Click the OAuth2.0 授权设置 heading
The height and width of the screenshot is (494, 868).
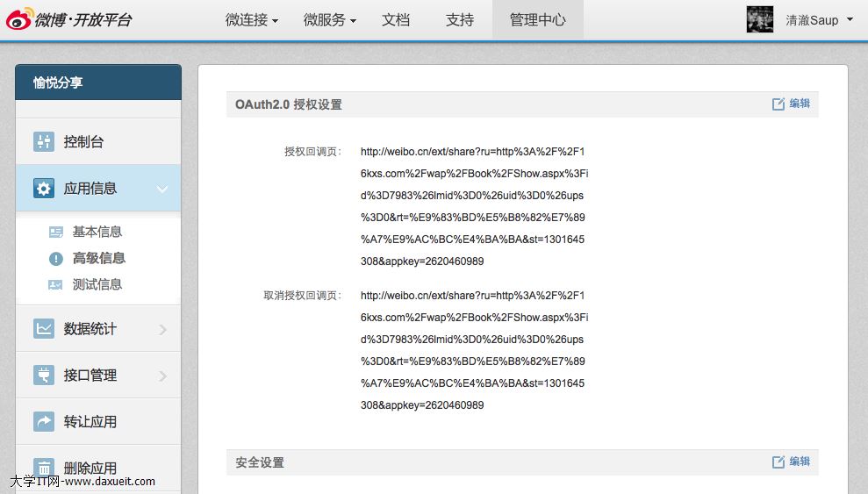(x=289, y=104)
